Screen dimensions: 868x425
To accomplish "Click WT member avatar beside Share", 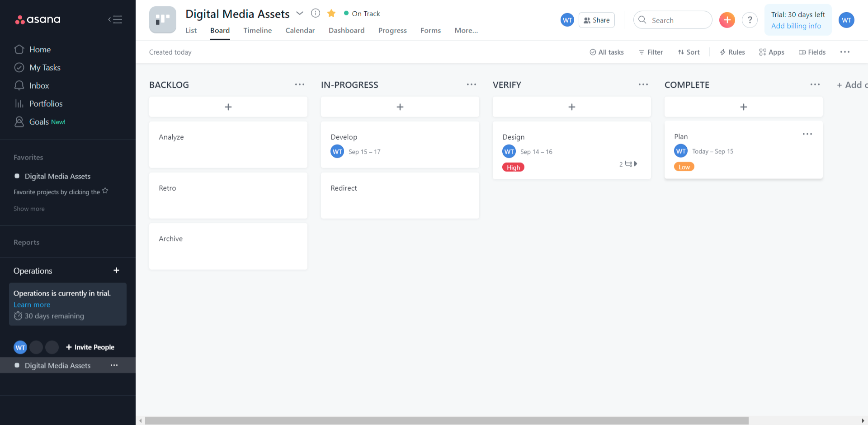I will pyautogui.click(x=567, y=20).
